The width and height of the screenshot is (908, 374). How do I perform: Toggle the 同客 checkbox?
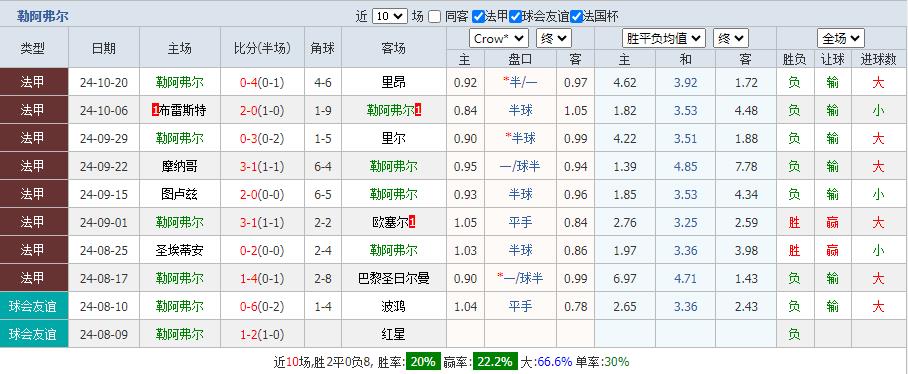434,16
